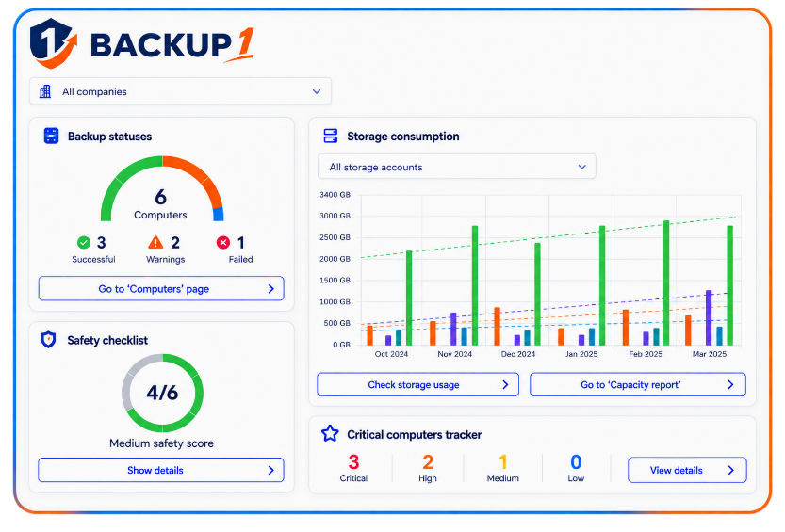Click the 'Critical computers tracker' heading
The height and width of the screenshot is (532, 785).
coord(415,434)
